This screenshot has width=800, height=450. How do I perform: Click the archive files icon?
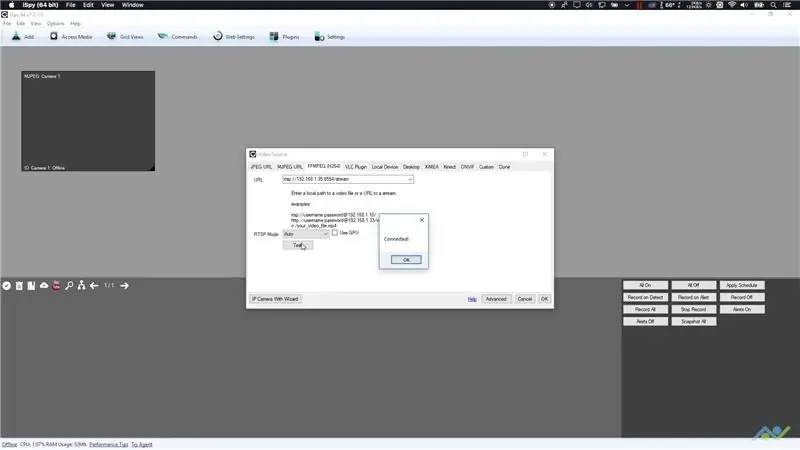tap(31, 286)
